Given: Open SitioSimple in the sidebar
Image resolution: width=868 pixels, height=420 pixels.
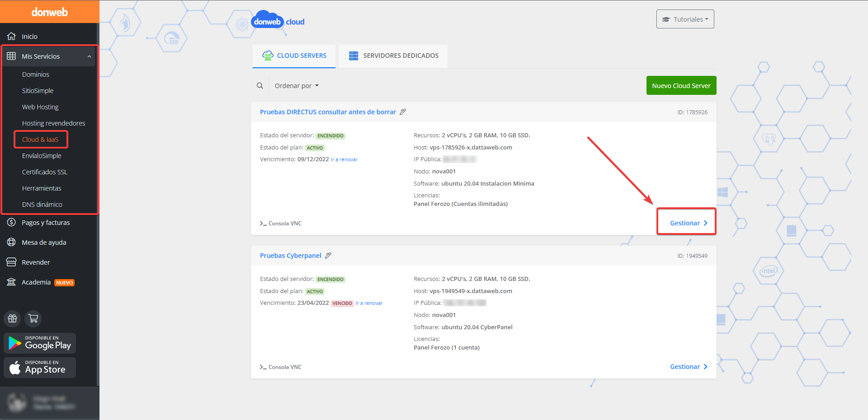Looking at the screenshot, I should tap(38, 91).
